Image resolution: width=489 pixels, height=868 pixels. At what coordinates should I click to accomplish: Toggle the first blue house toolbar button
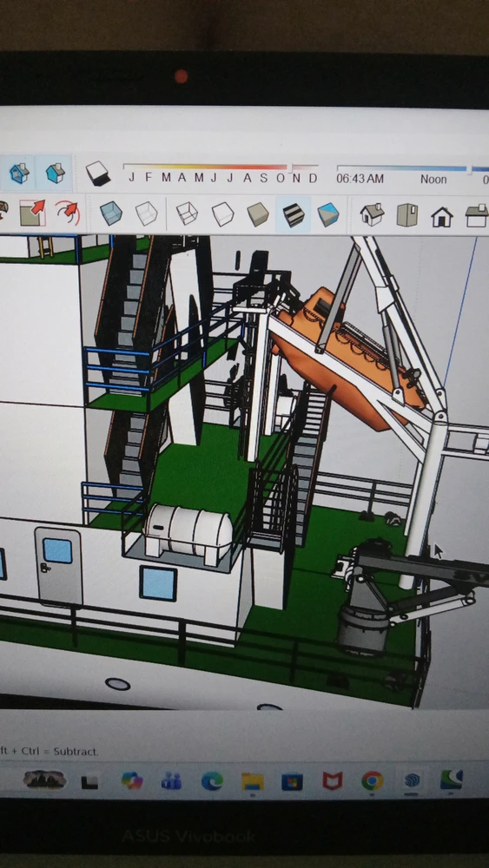19,174
